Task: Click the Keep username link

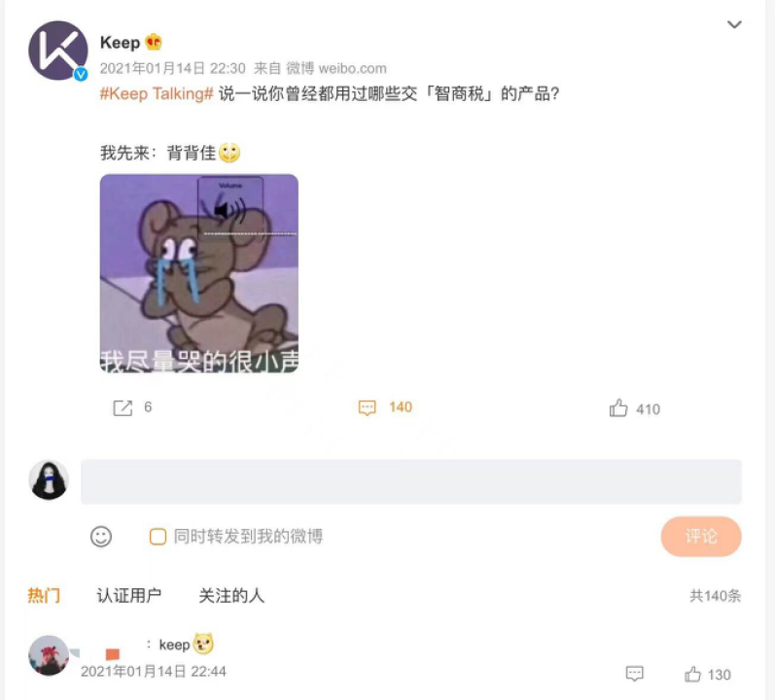Action: [x=121, y=43]
